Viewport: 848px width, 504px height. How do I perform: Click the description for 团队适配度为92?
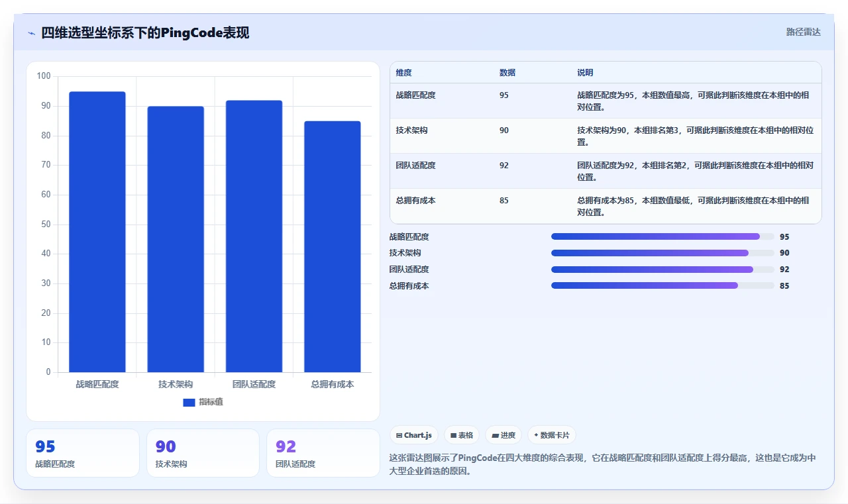point(695,171)
